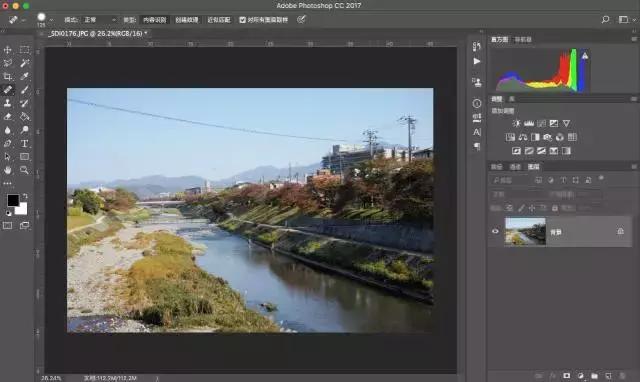Select the Crop tool
The image size is (640, 382).
tap(7, 76)
